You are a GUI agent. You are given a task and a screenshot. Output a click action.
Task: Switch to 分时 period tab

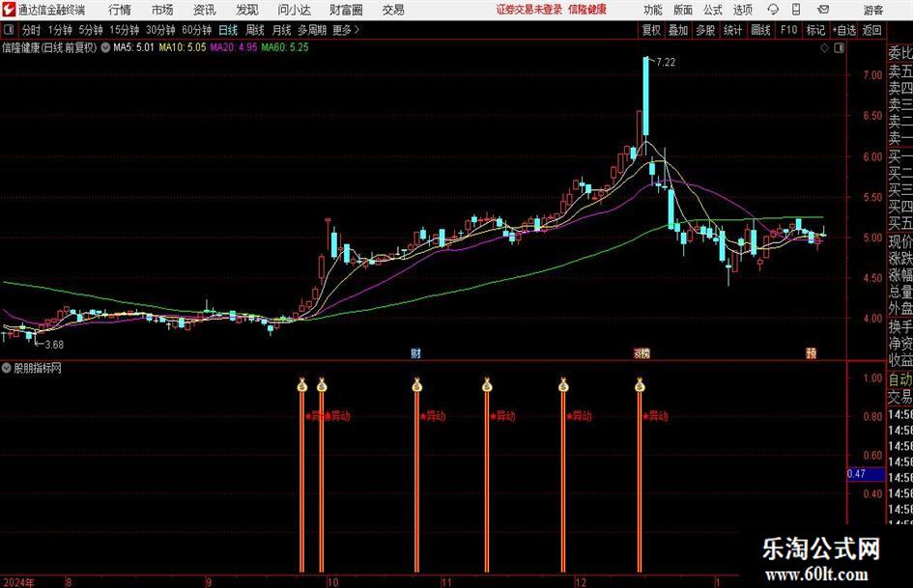(32, 30)
